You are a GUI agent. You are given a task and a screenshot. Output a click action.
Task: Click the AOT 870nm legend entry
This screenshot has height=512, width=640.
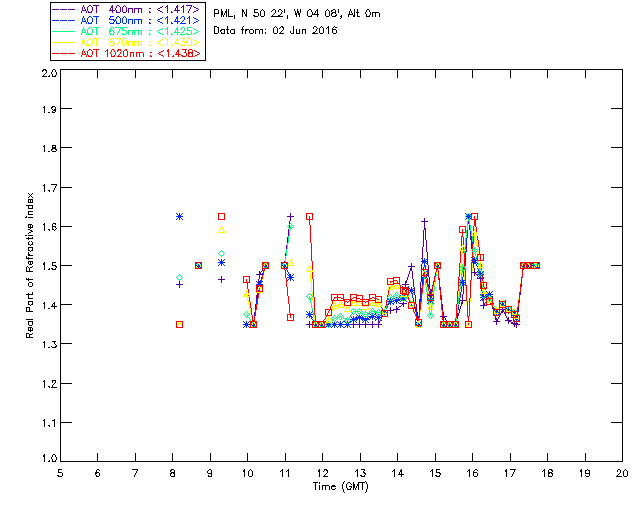coord(126,42)
